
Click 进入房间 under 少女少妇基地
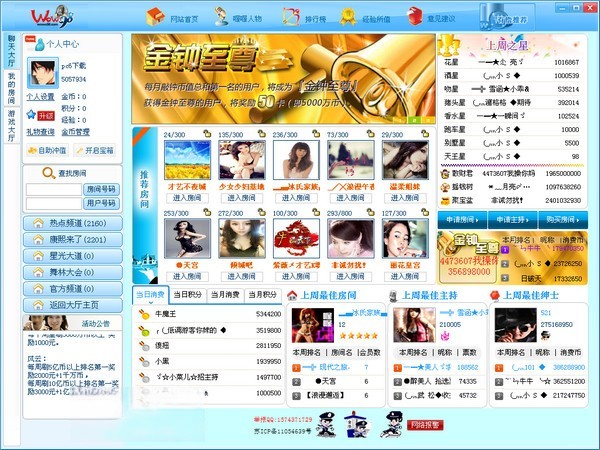241,198
